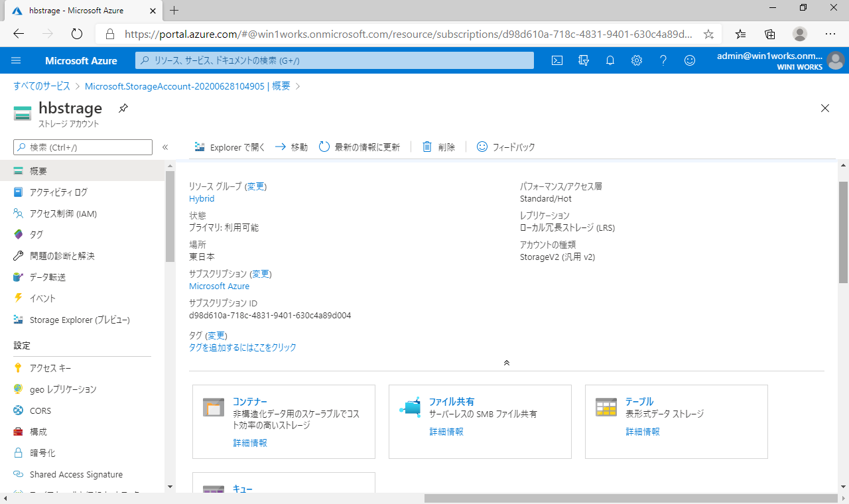
Task: Open 問題の診断と解決
Action: (x=82, y=256)
